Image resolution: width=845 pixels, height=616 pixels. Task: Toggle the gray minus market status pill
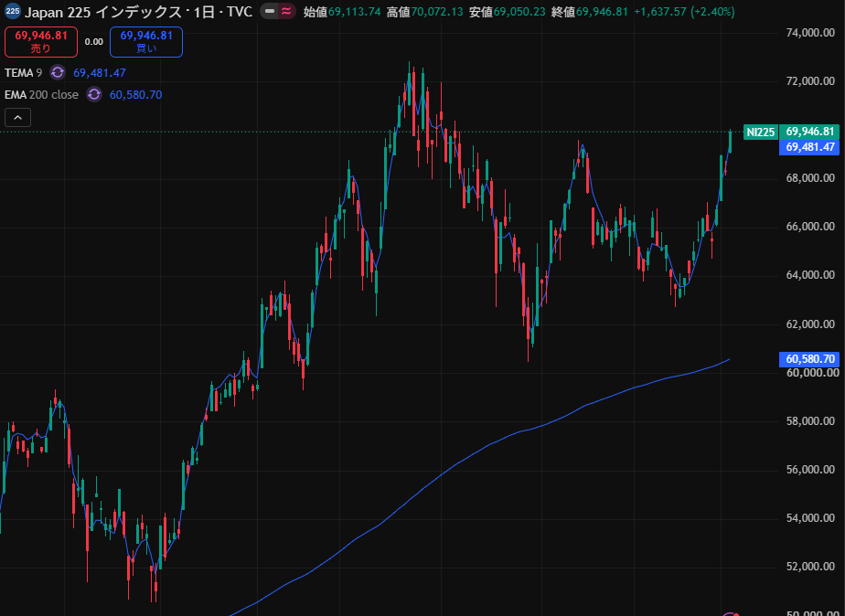click(271, 11)
